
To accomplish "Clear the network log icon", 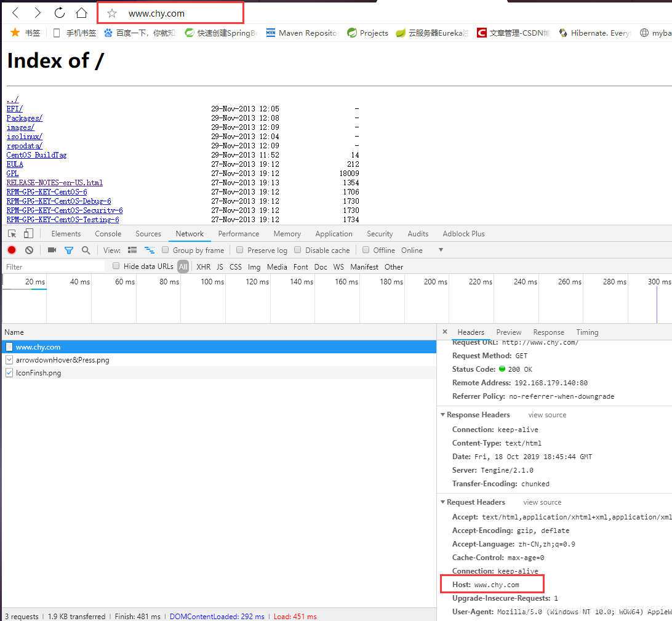I will tap(29, 250).
